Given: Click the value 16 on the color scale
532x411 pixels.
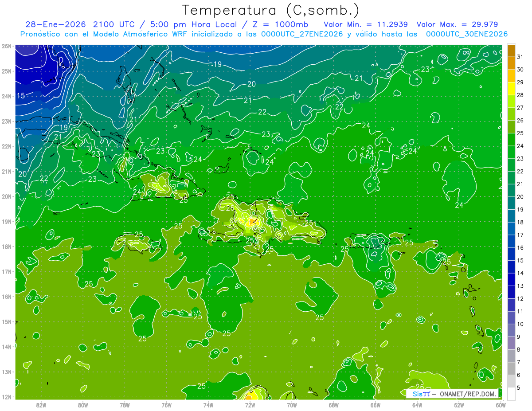Looking at the screenshot, I should pyautogui.click(x=520, y=247).
